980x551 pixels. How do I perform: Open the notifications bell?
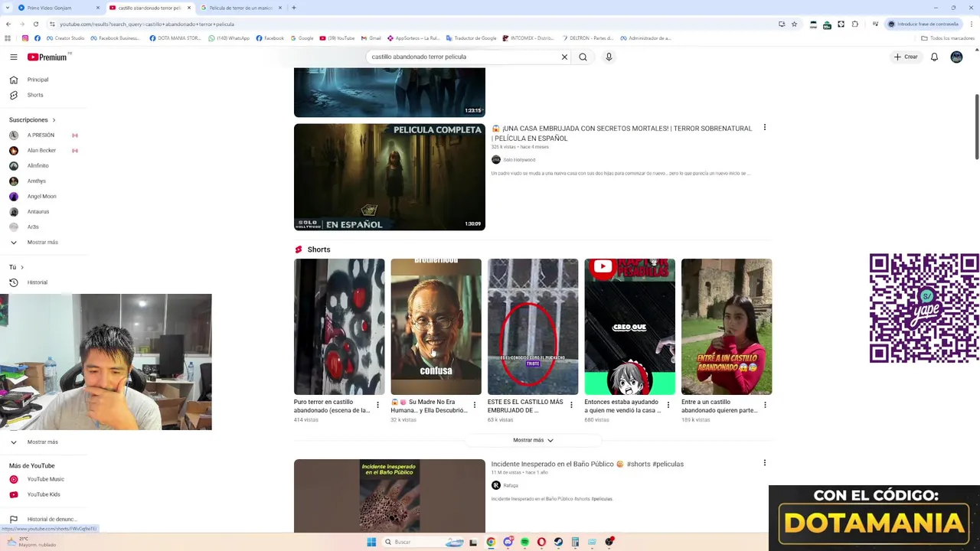[x=934, y=57]
